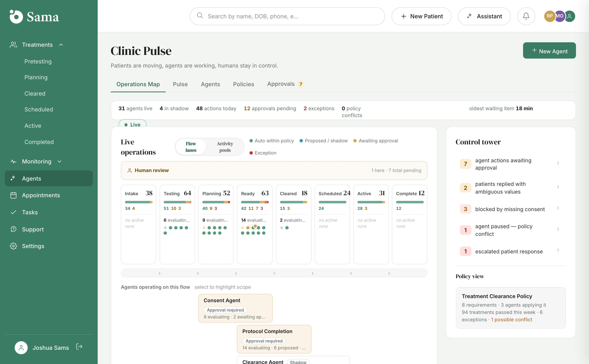
Task: Click the Clearance Agent Shadow card
Action: pyautogui.click(x=293, y=360)
